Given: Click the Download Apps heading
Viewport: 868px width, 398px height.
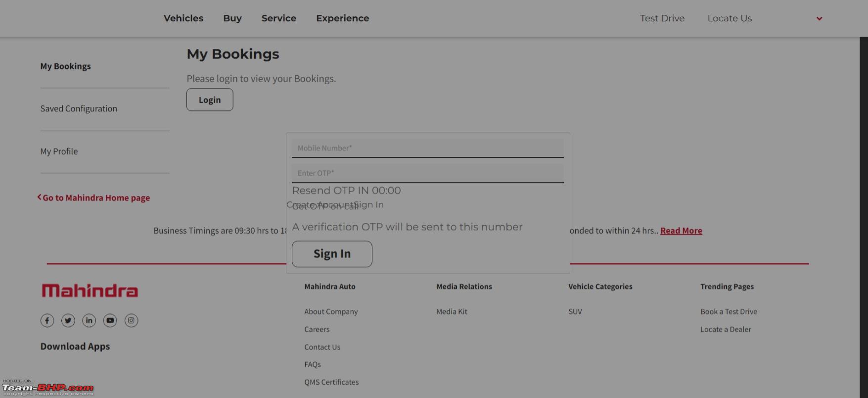Looking at the screenshot, I should coord(75,347).
